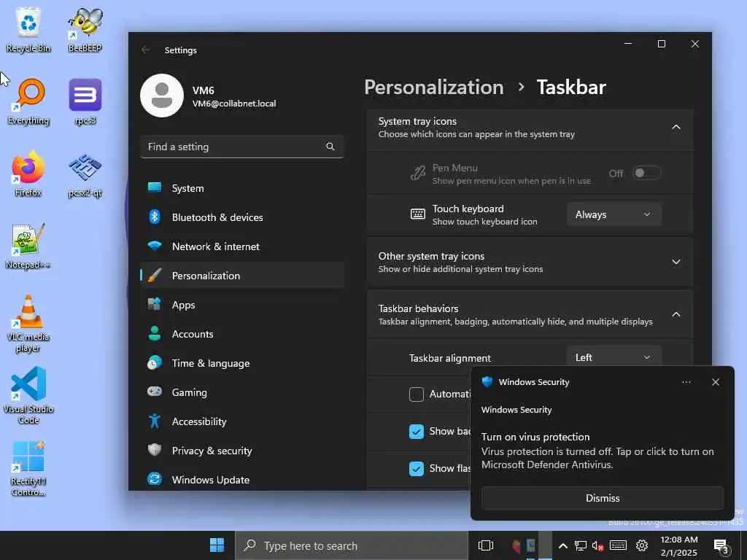Open Notepad++ desktop shortcut

click(x=28, y=246)
